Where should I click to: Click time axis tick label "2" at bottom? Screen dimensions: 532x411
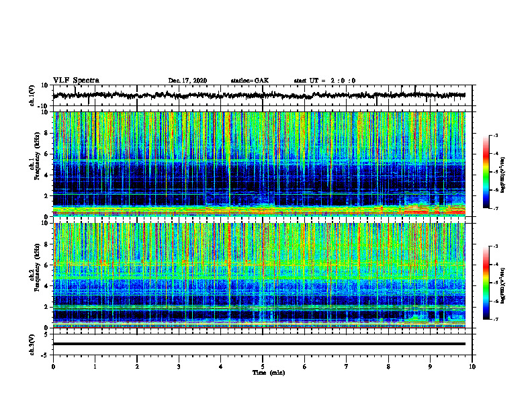coord(137,367)
